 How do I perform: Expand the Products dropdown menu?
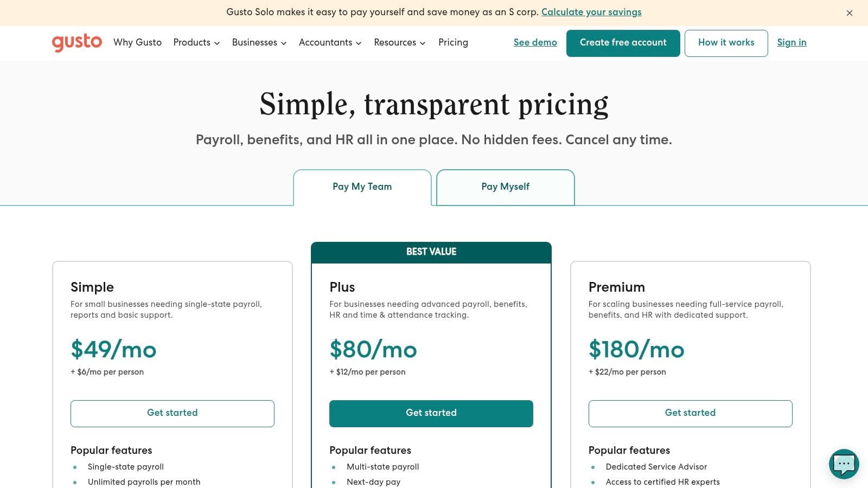pos(196,42)
